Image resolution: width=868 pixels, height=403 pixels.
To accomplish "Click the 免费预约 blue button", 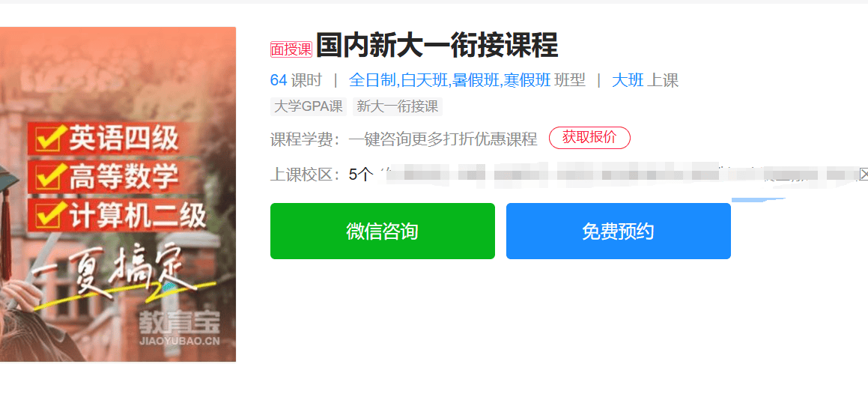I will [x=619, y=231].
